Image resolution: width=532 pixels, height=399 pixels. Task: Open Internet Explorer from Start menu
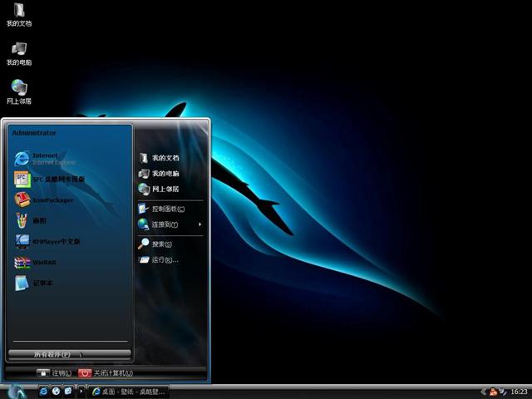[x=46, y=158]
